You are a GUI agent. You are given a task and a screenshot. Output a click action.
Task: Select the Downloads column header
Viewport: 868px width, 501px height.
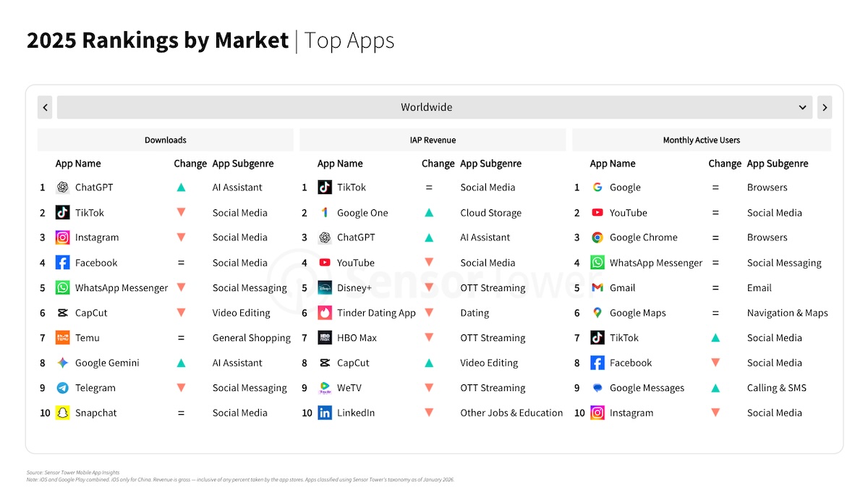(x=165, y=140)
